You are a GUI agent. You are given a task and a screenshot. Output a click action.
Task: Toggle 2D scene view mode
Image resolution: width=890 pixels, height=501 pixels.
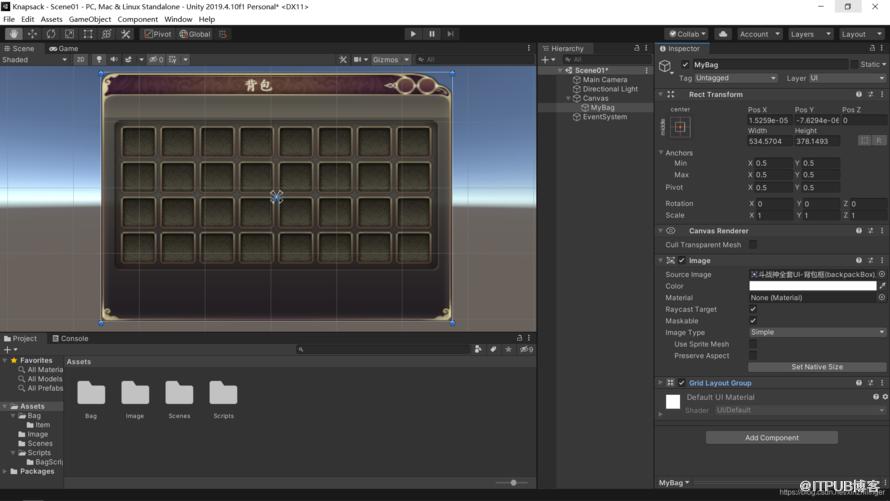click(x=81, y=60)
